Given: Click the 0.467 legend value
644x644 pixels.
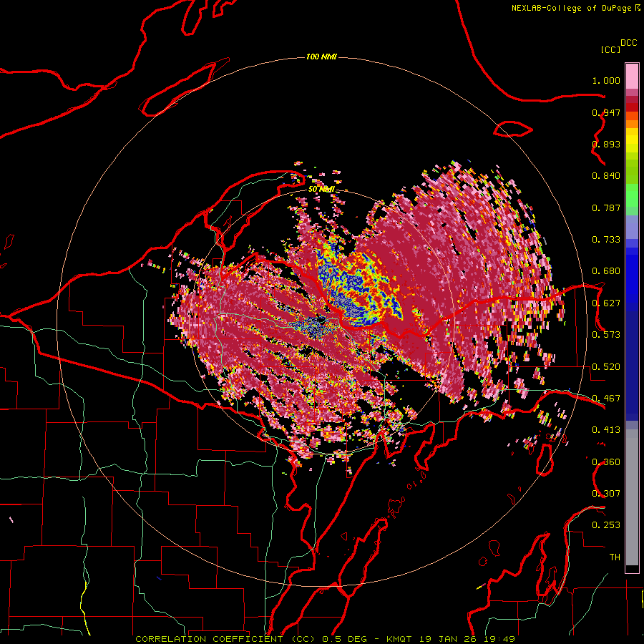Looking at the screenshot, I should click(606, 399).
